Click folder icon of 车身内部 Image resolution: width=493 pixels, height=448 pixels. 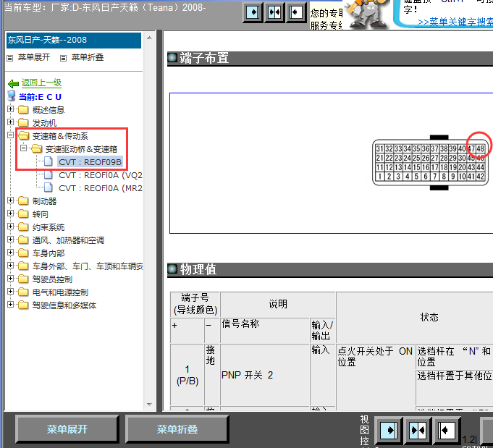(x=23, y=253)
